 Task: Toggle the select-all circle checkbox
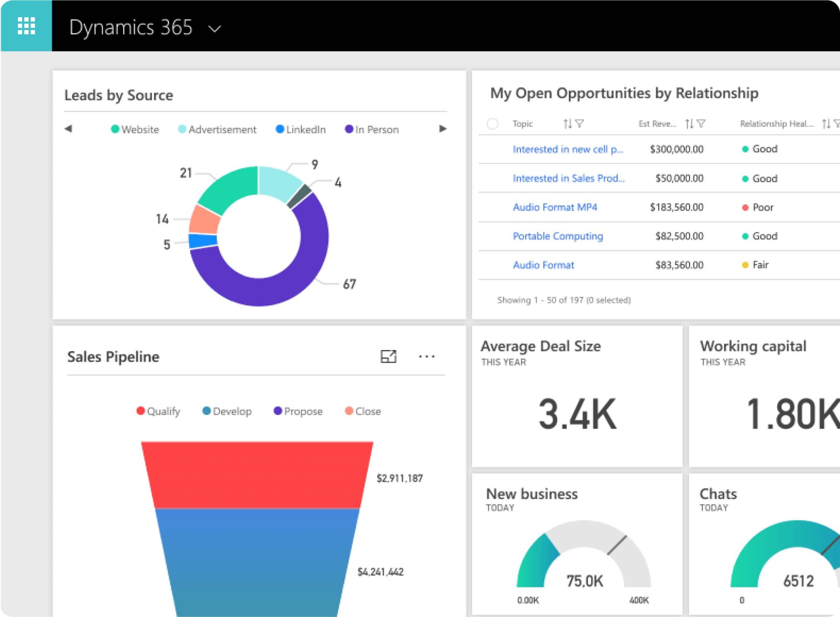492,123
